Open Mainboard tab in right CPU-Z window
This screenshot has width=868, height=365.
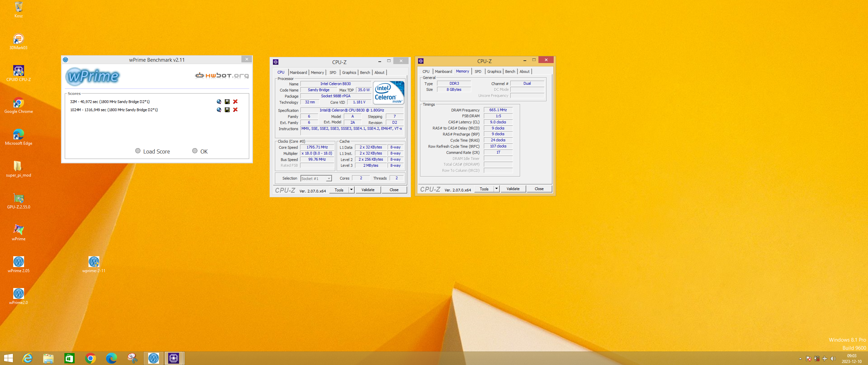coord(443,72)
